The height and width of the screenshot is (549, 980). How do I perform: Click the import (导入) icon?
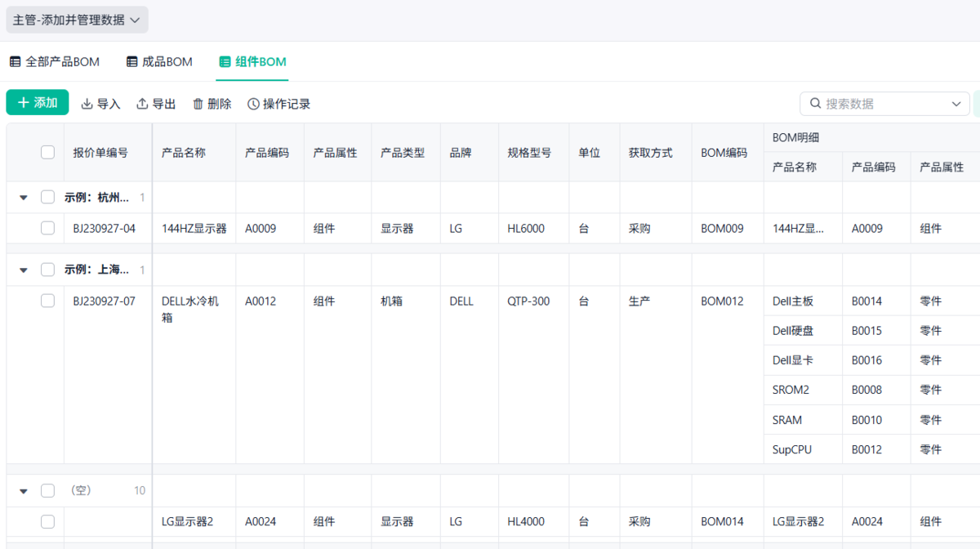[x=87, y=104]
